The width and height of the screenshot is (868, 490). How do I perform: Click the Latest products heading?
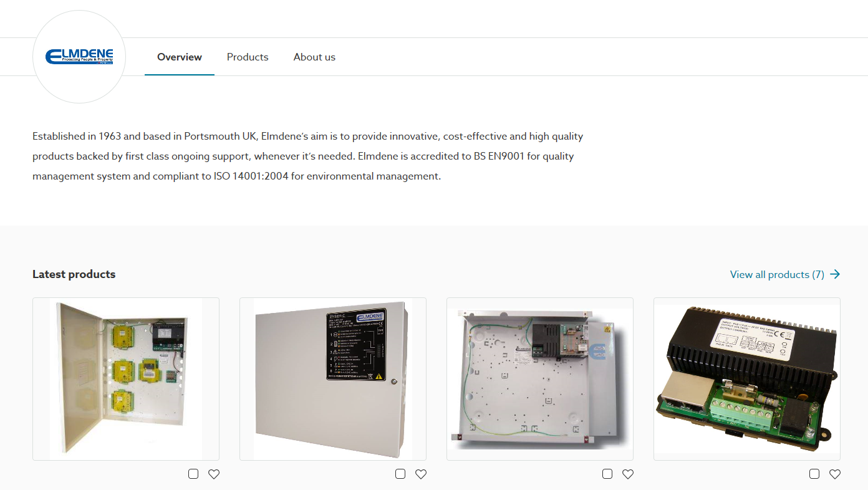[74, 274]
